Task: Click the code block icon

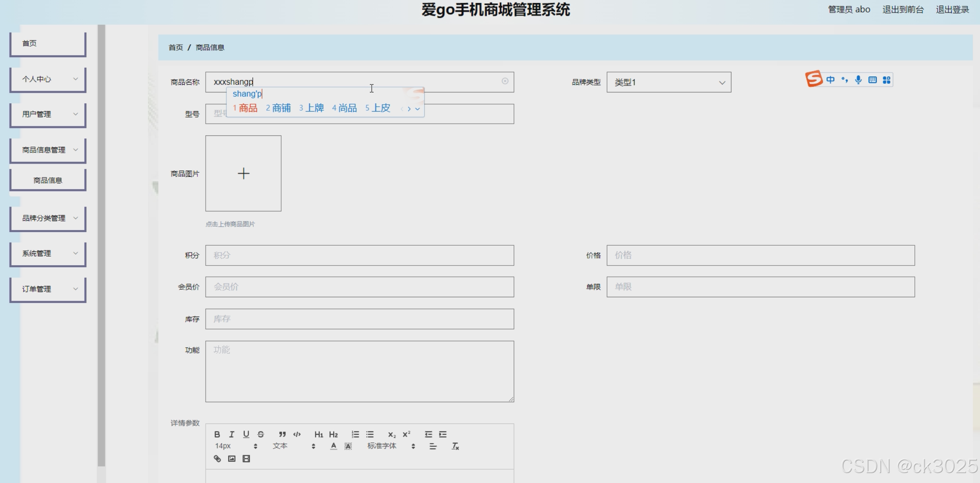Action: tap(297, 434)
